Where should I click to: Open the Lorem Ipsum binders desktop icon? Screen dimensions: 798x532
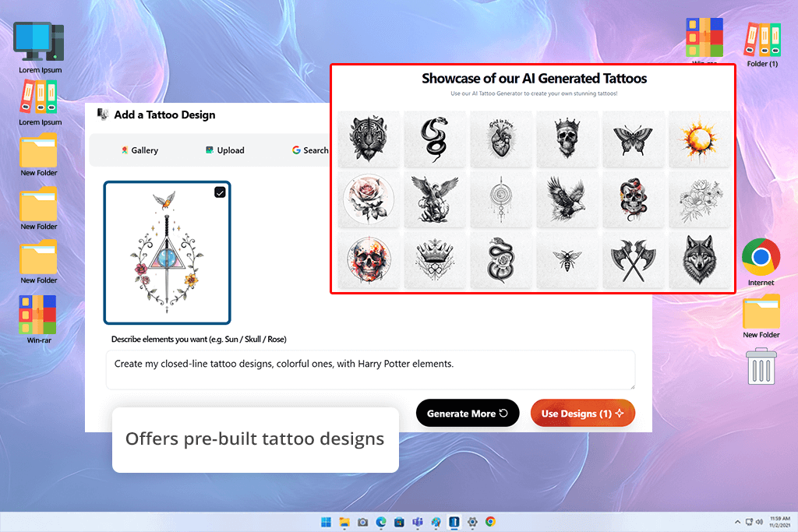point(39,104)
